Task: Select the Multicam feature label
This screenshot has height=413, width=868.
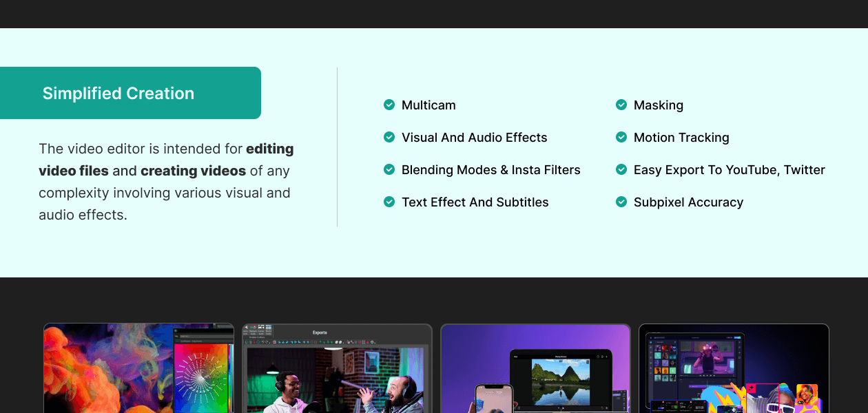Action: (x=428, y=105)
